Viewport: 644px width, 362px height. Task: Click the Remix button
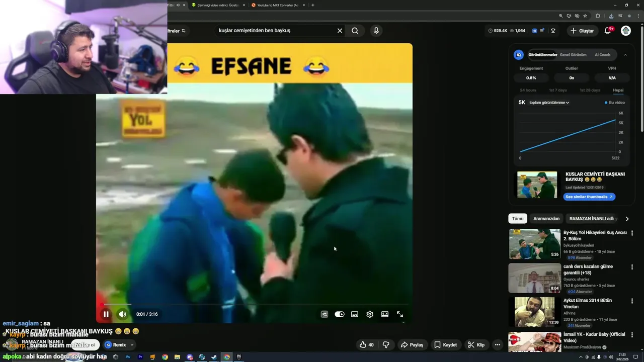(116, 345)
